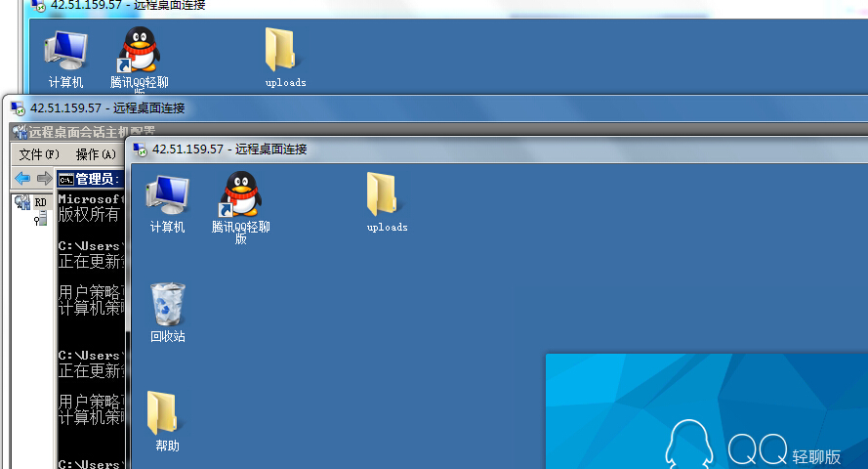The height and width of the screenshot is (469, 868).
Task: Select uploads folder in the topmost background window
Action: point(285,58)
